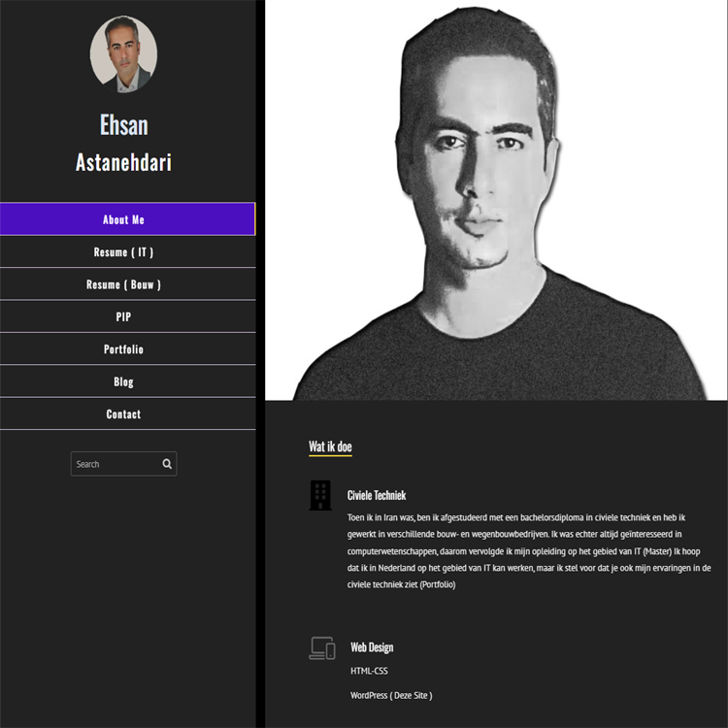Click the Web Design heading
Image resolution: width=728 pixels, height=728 pixels.
pyautogui.click(x=372, y=647)
